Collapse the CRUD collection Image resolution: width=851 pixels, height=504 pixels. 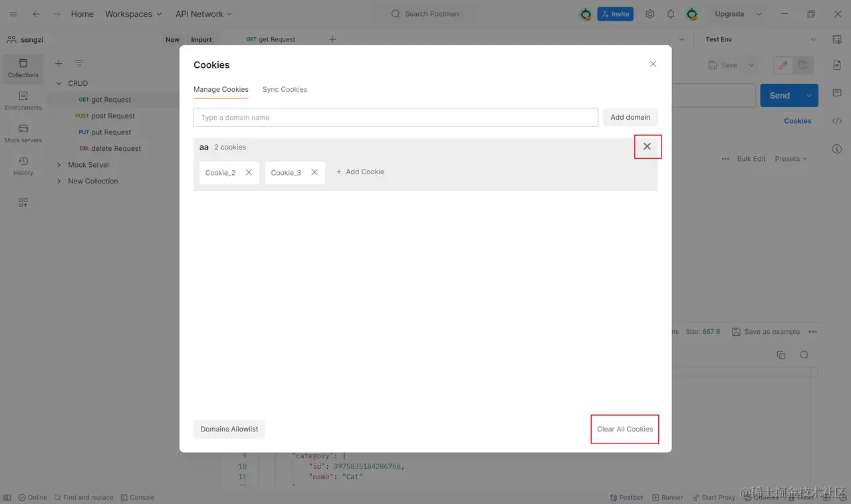coord(59,83)
